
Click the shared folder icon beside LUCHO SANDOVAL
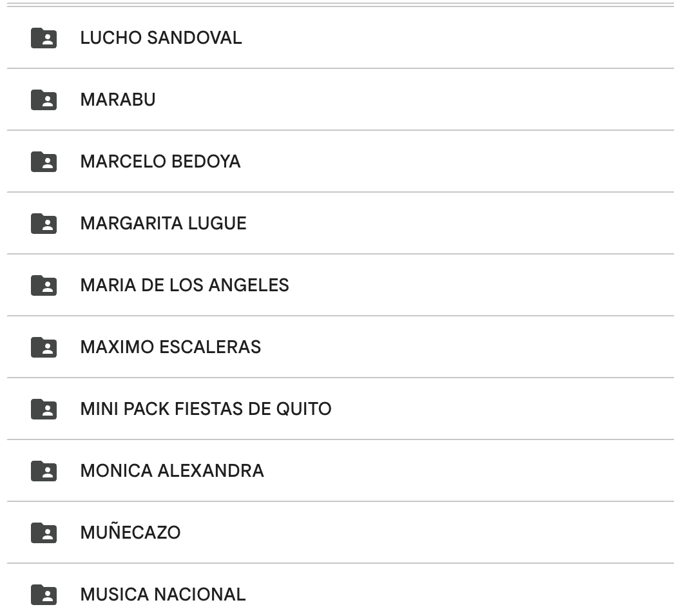(x=44, y=38)
